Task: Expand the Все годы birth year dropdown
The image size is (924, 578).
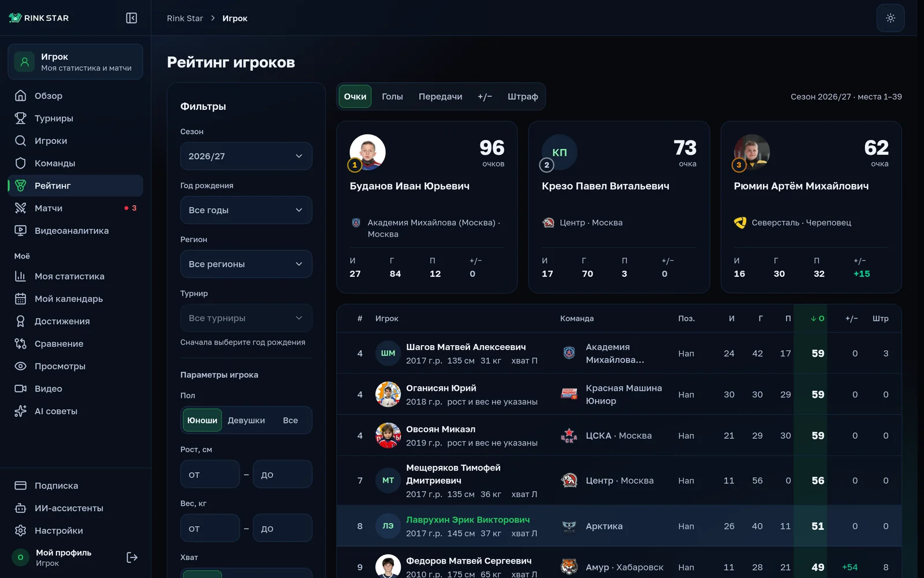Action: (x=246, y=210)
